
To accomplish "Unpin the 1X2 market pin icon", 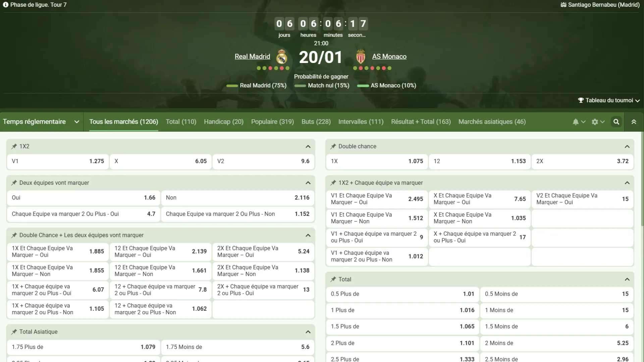I will 14,146.
